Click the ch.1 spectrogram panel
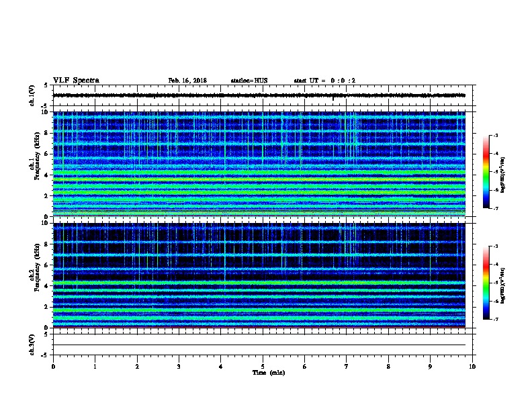The height and width of the screenshot is (411, 532). pyautogui.click(x=259, y=164)
